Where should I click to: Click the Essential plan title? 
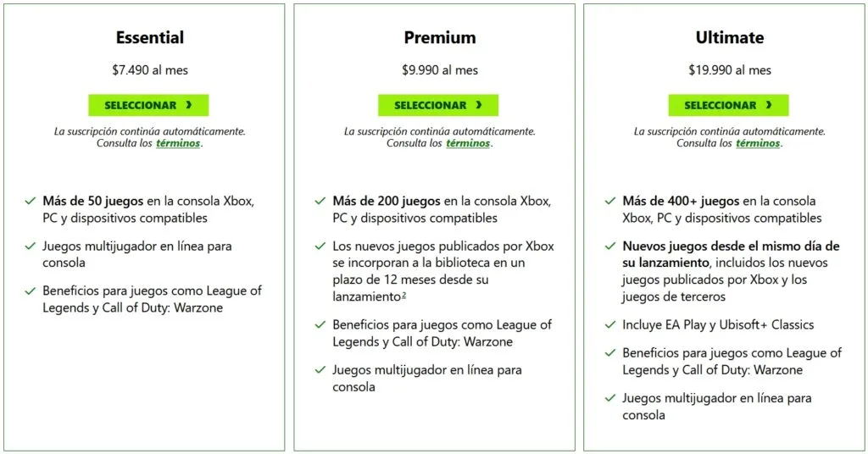tap(149, 37)
